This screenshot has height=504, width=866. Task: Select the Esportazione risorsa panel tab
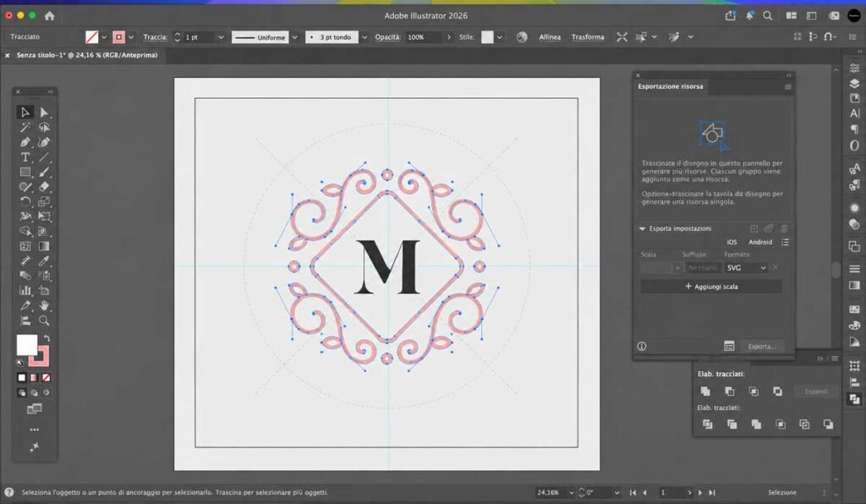[671, 86]
